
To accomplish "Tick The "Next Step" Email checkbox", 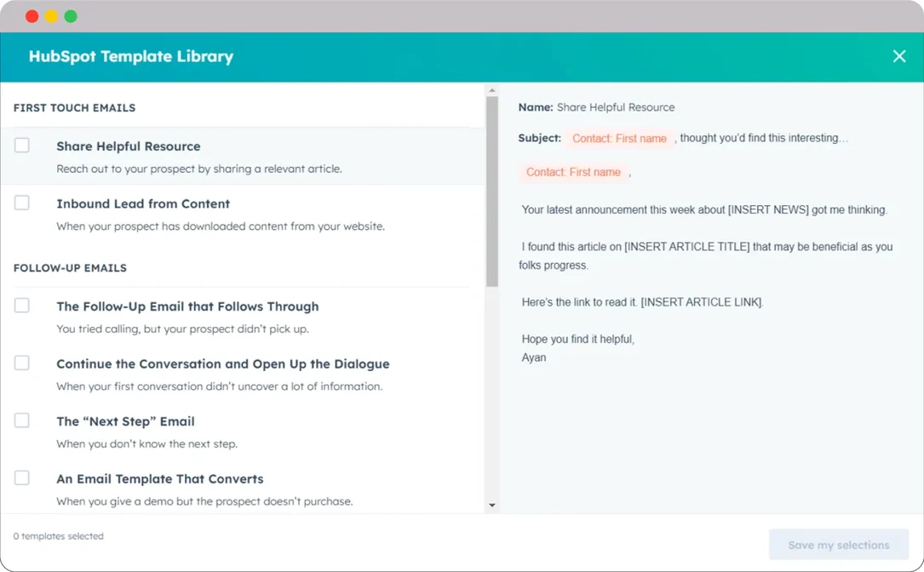I will pyautogui.click(x=22, y=420).
